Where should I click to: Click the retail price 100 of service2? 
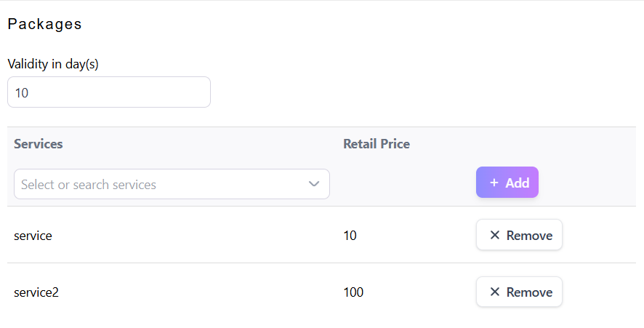[353, 292]
